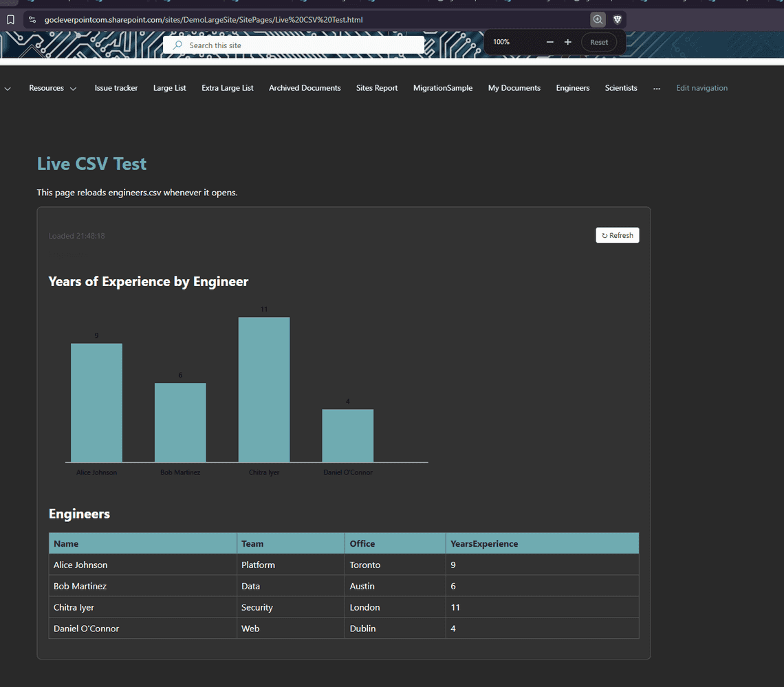Click the Platform team cell

point(290,565)
